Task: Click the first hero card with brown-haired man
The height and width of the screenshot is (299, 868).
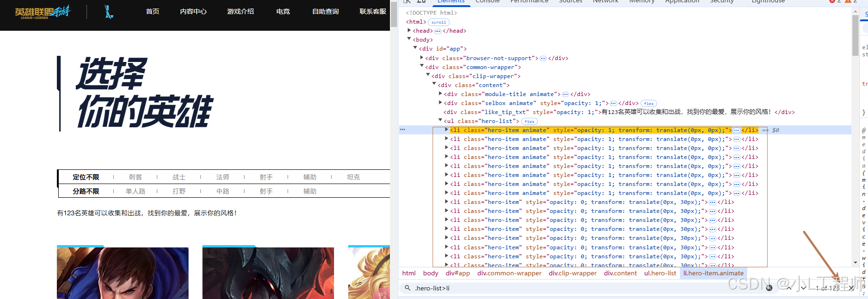Action: coord(123,272)
